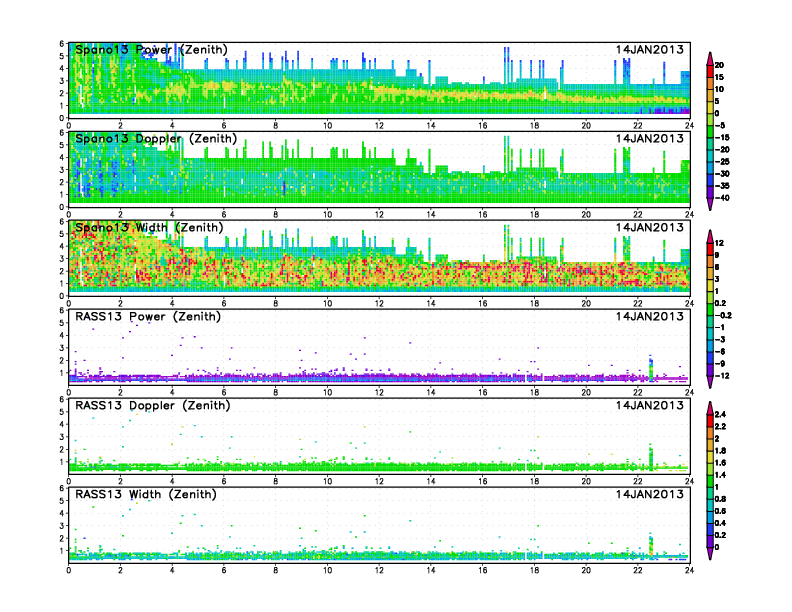Click the bottom purple arrow of the middle colorbar
Screen dimensions: 792x612
710,382
